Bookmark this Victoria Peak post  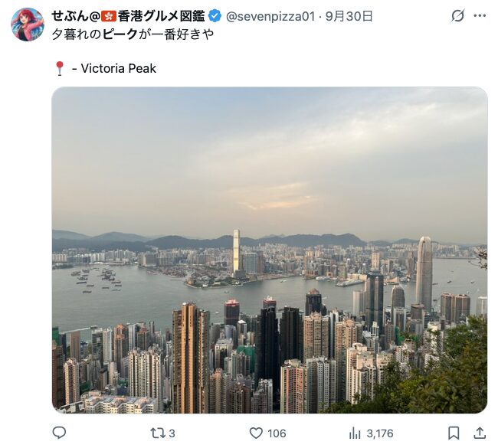(x=454, y=433)
